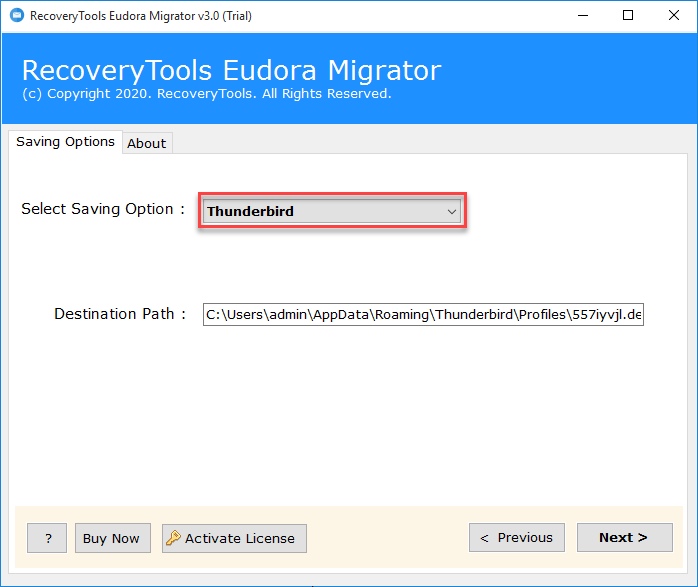Go back with the Previous button

[x=517, y=538]
